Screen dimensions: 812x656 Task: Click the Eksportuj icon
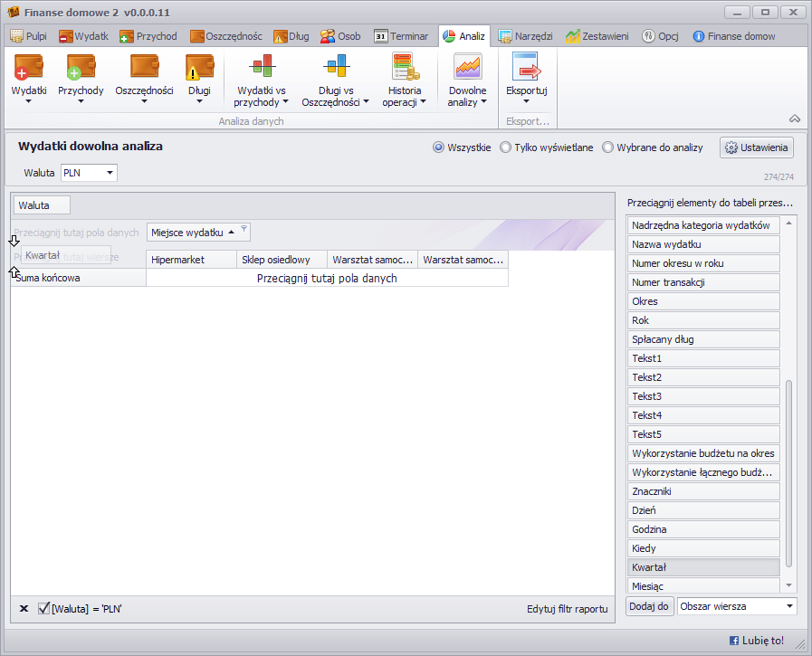[526, 68]
